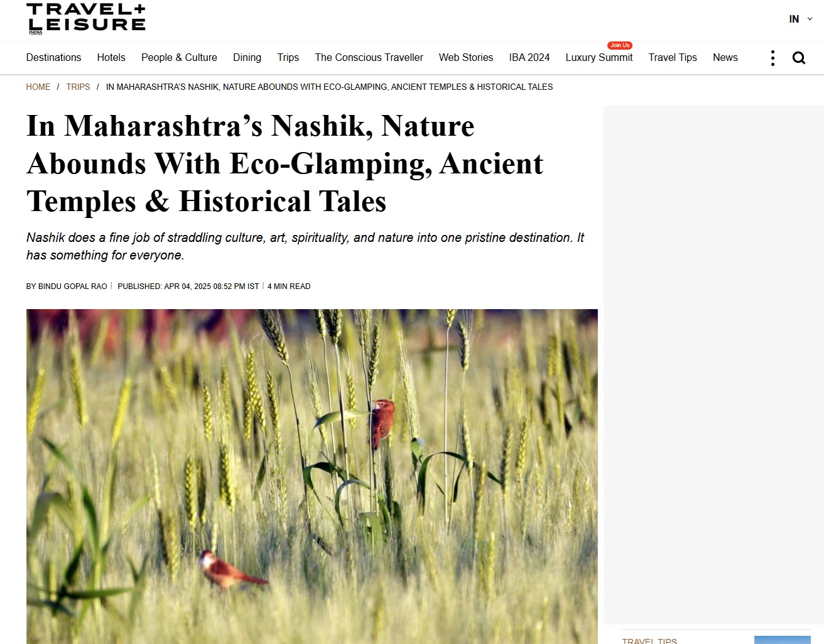Open the search magnifier icon
The height and width of the screenshot is (644, 824).
point(798,58)
